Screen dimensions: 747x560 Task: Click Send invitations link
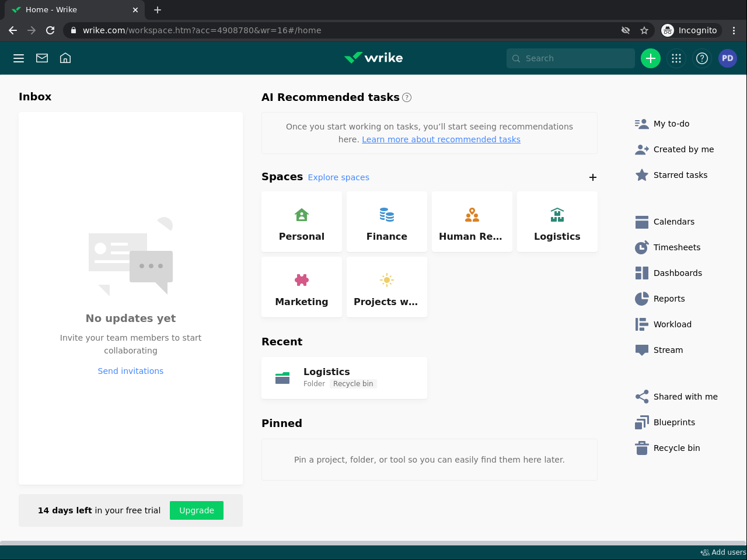pos(131,371)
